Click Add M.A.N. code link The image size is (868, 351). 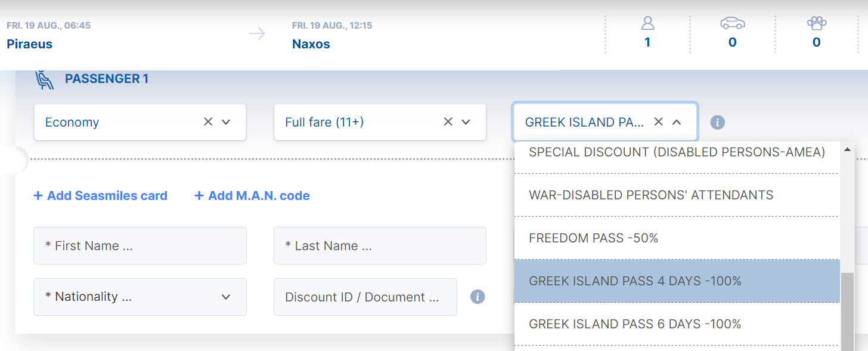point(252,196)
